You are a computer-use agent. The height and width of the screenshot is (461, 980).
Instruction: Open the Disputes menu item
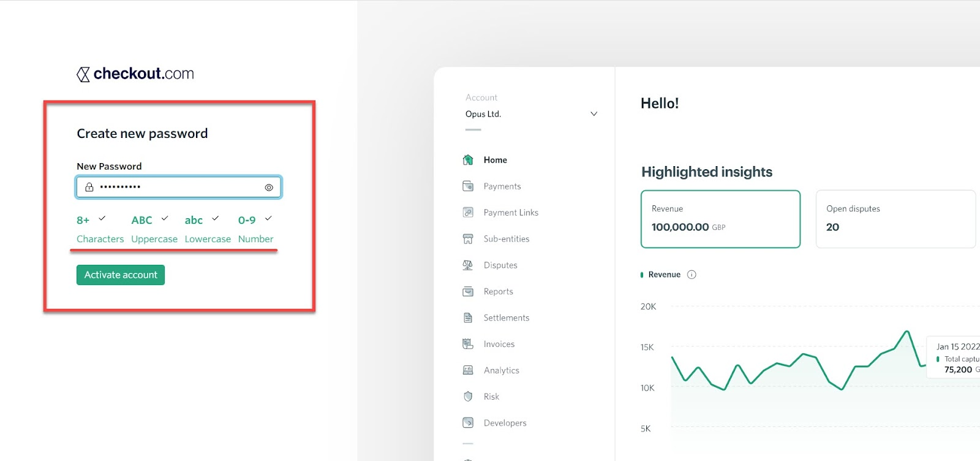point(500,265)
